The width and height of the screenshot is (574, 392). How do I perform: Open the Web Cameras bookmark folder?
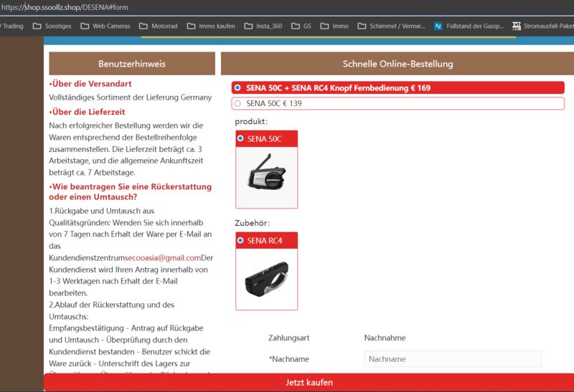point(105,26)
